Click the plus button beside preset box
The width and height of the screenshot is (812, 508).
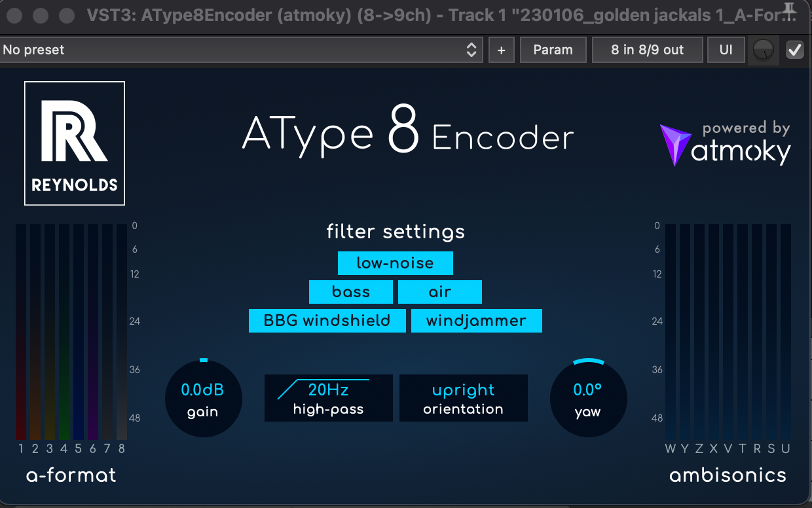[502, 50]
